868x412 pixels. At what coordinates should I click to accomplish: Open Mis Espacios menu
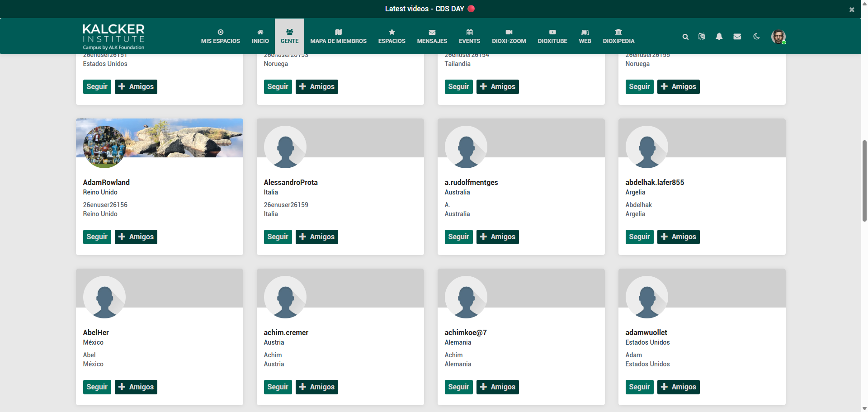coord(220,36)
